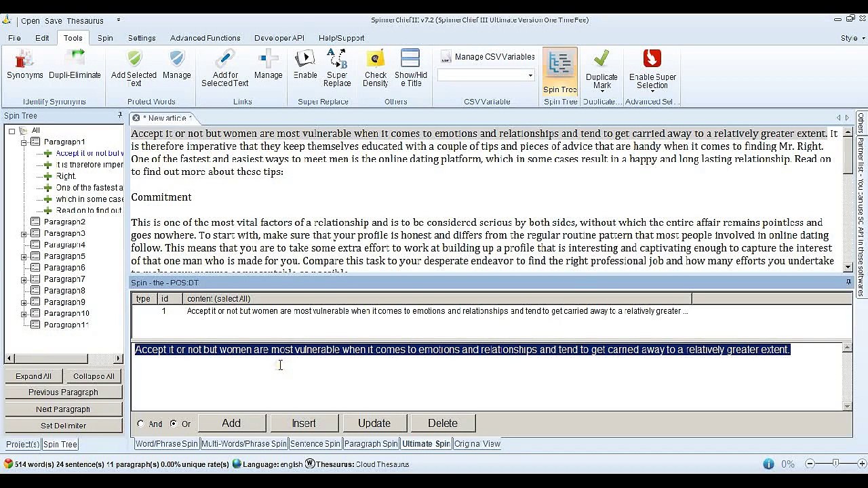Click the info icon in status bar
Viewport: 868px width, 488px height.
[x=768, y=464]
